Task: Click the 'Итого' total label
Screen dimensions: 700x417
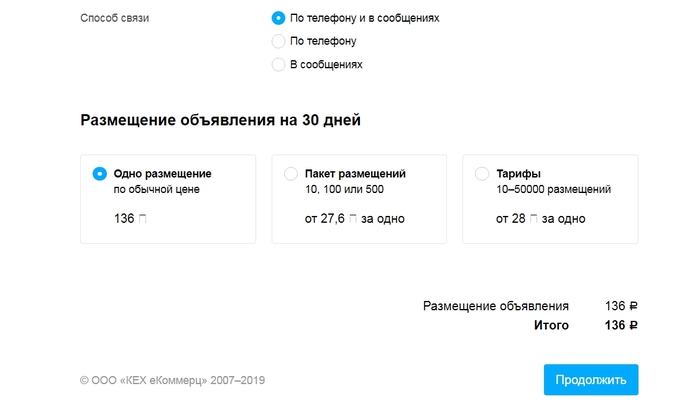Action: [x=551, y=325]
